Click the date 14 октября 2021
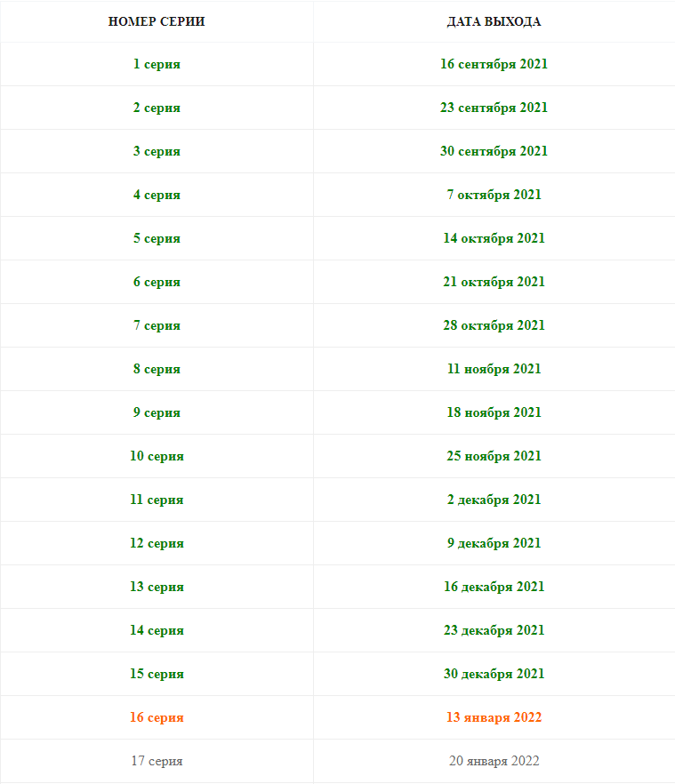675x784 pixels. [494, 238]
